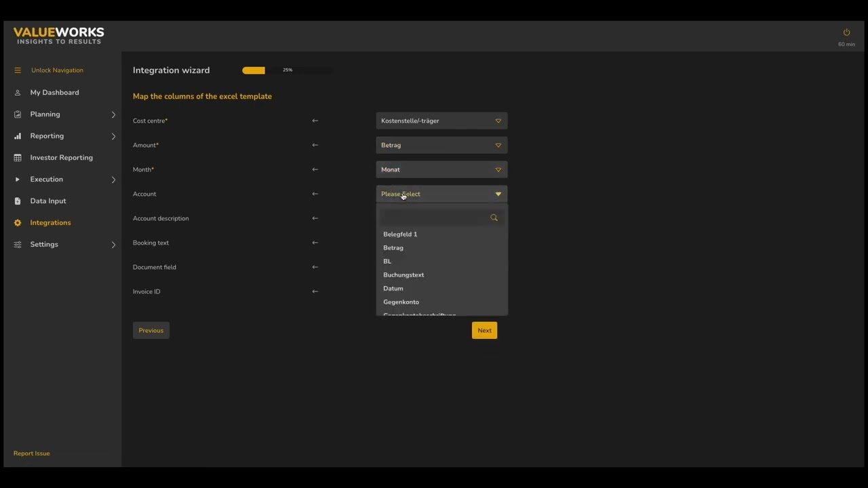Click the arrow icon next to Amount
The width and height of the screenshot is (868, 488).
[x=315, y=145]
